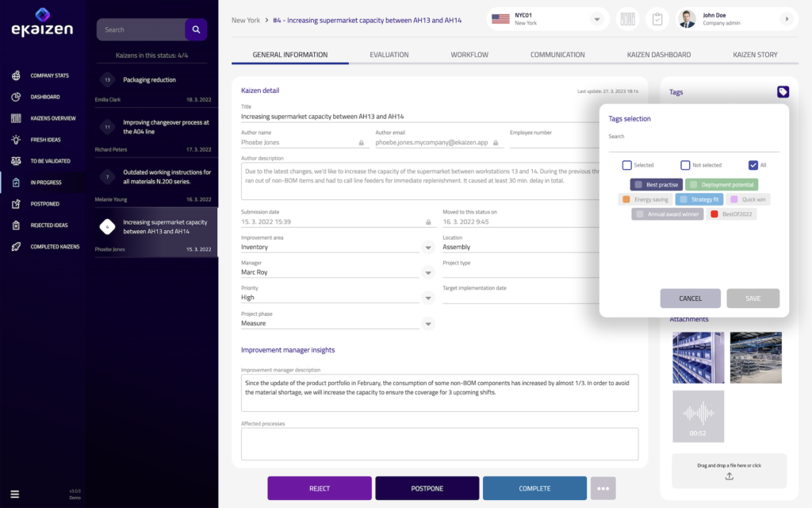Check the Selected filter checkbox
The width and height of the screenshot is (812, 508).
point(626,165)
